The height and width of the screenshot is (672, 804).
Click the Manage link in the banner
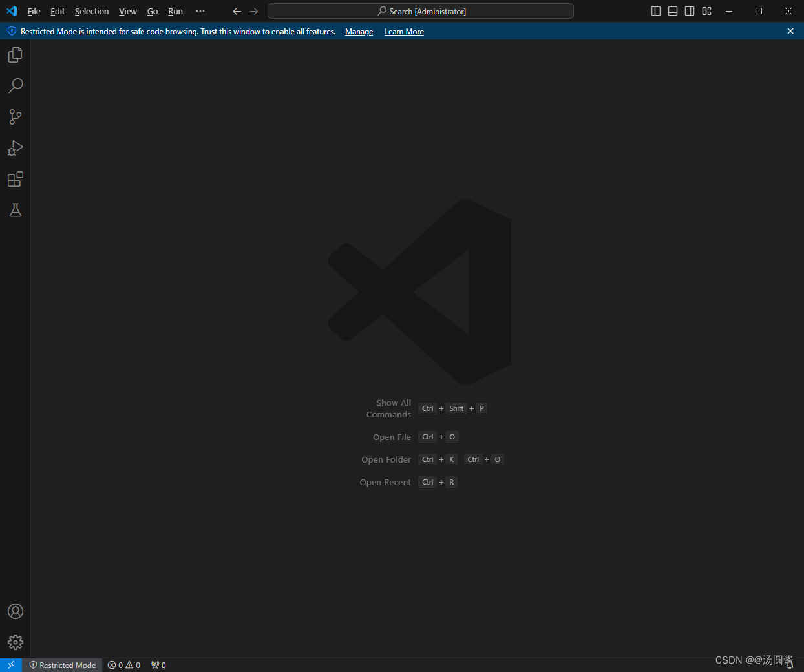point(359,32)
